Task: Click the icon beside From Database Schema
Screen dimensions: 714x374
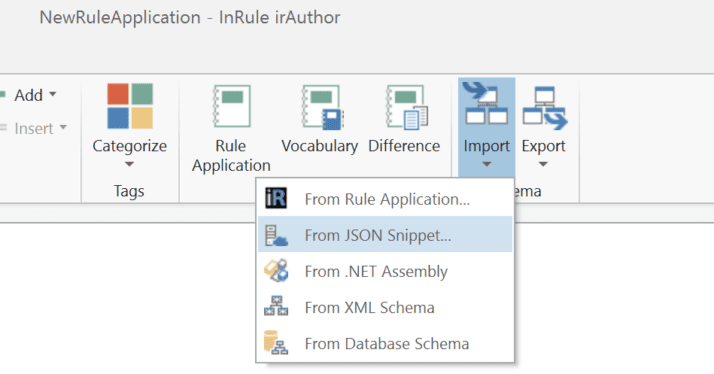Action: coord(276,343)
